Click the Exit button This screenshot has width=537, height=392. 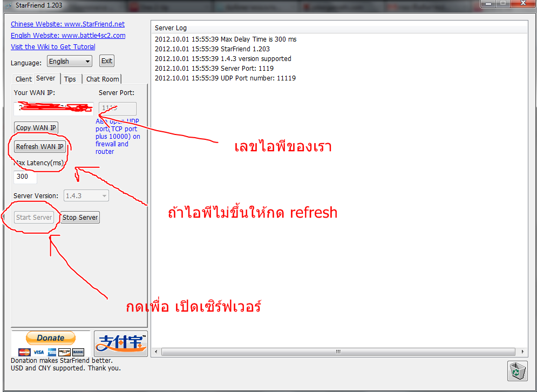pos(106,61)
